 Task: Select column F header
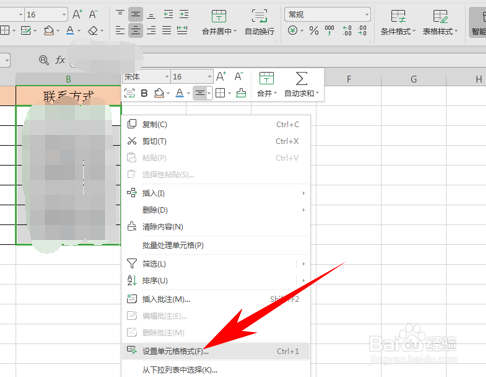[349, 79]
